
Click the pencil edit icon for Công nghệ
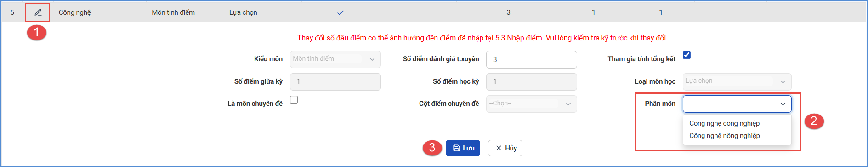pyautogui.click(x=38, y=12)
